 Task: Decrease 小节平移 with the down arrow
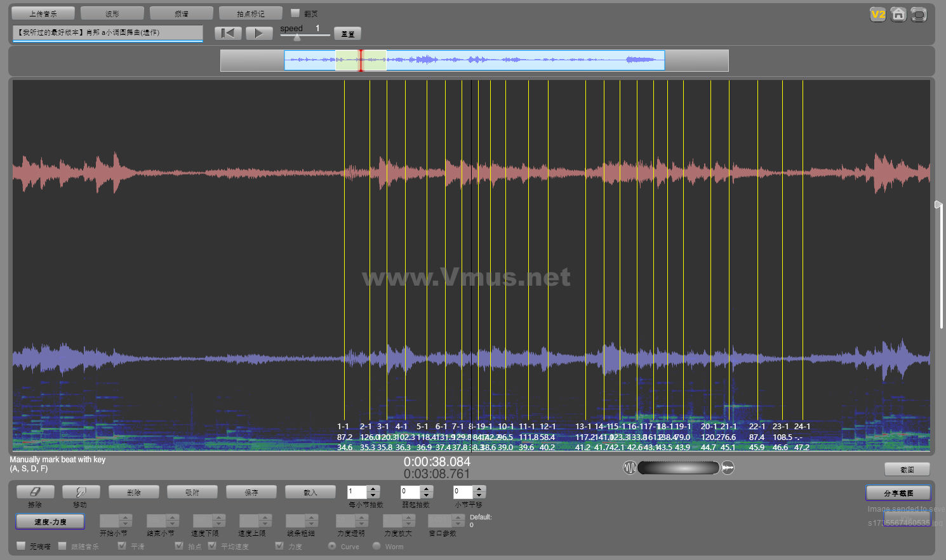coord(479,495)
